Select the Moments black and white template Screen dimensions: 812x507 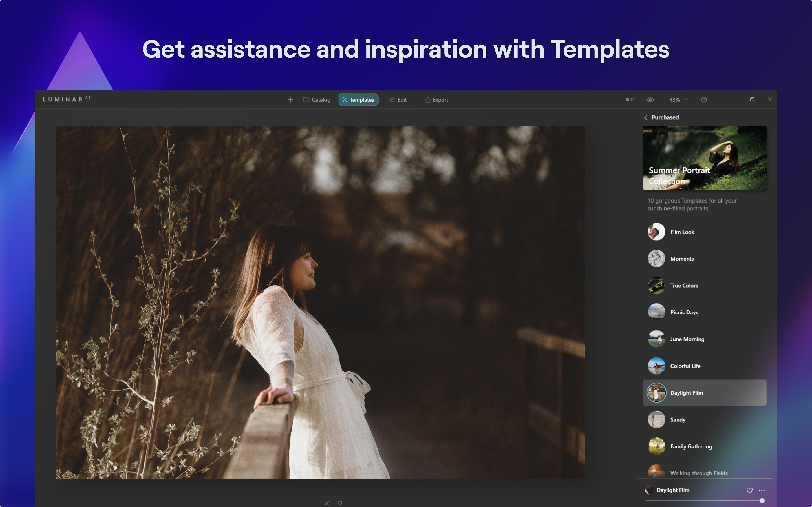(x=681, y=259)
